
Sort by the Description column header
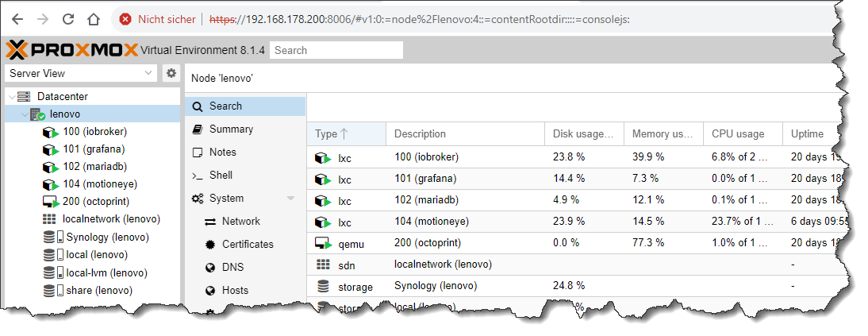coord(465,133)
